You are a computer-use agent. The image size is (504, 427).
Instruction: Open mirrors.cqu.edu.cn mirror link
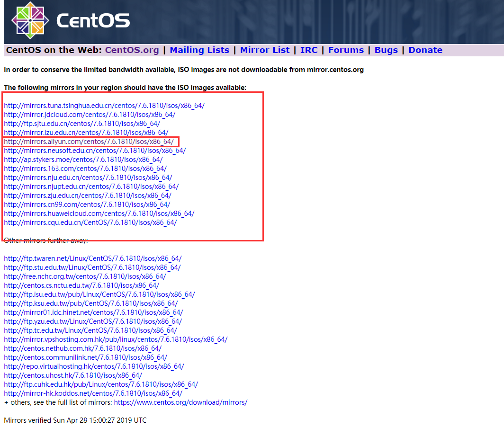coord(90,222)
